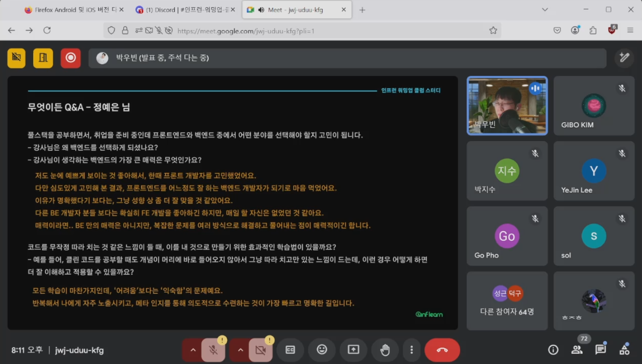The height and width of the screenshot is (364, 642).
Task: Go forward to the next page
Action: pyautogui.click(x=29, y=30)
